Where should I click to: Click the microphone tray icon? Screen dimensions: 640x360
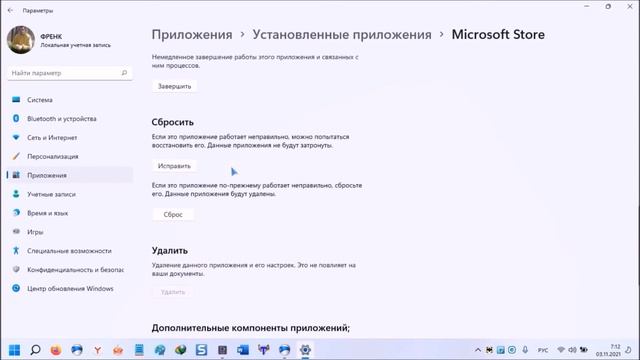pyautogui.click(x=525, y=350)
